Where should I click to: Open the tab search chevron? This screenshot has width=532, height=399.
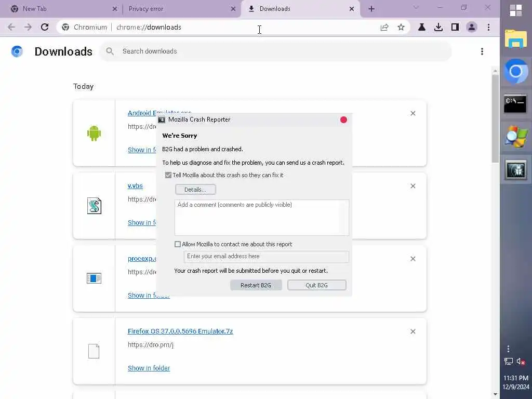[x=416, y=7]
